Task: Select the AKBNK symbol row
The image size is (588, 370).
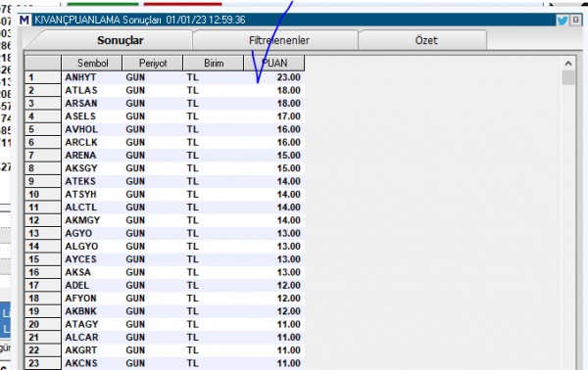Action: coord(165,311)
